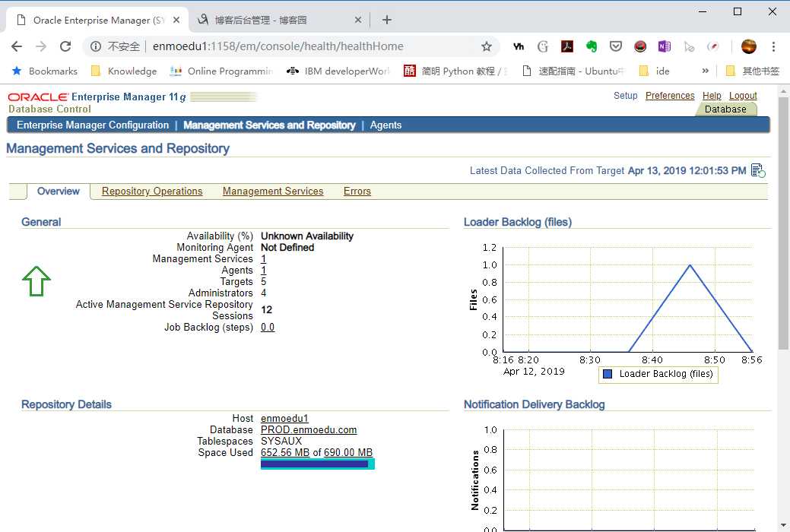Open the Management Services count link
This screenshot has width=790, height=532.
(x=264, y=259)
